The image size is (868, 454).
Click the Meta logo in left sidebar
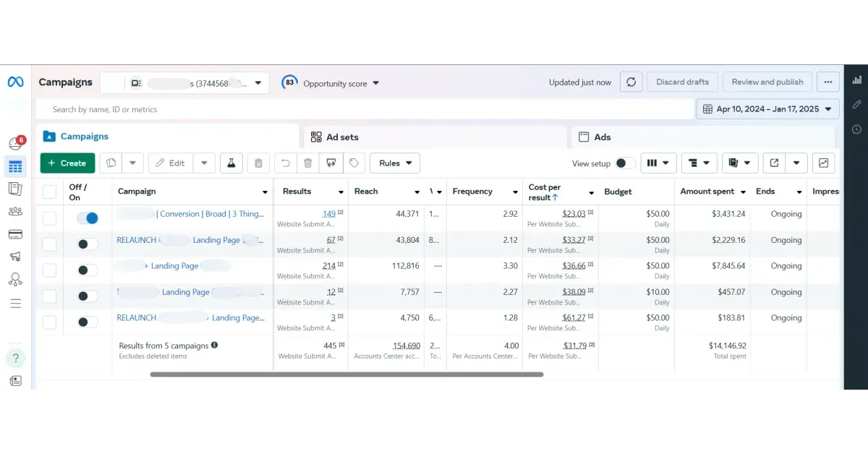click(15, 82)
